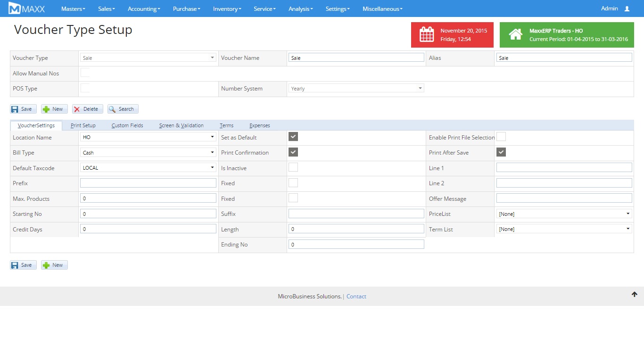The width and height of the screenshot is (644, 362).
Task: Expand the Bill Type dropdown
Action: (148, 153)
